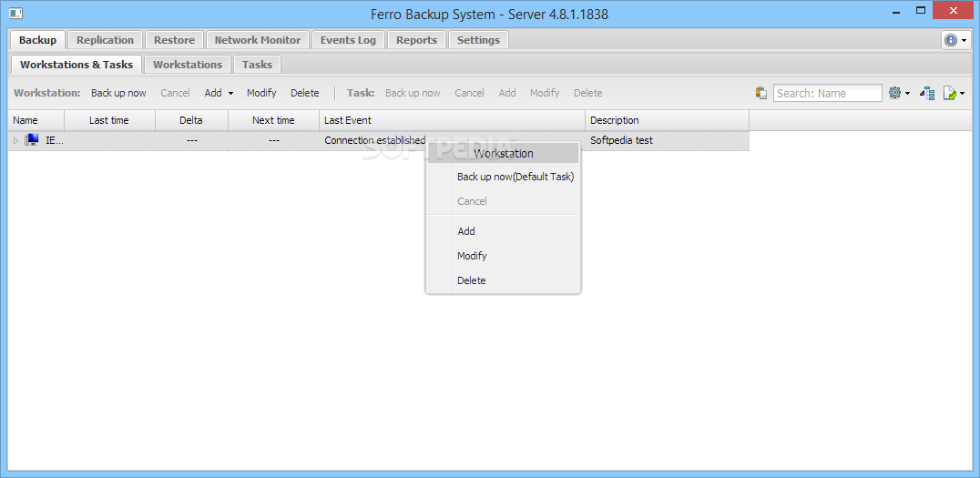This screenshot has width=980, height=478.
Task: Select the Tasks sub-tab
Action: tap(258, 65)
